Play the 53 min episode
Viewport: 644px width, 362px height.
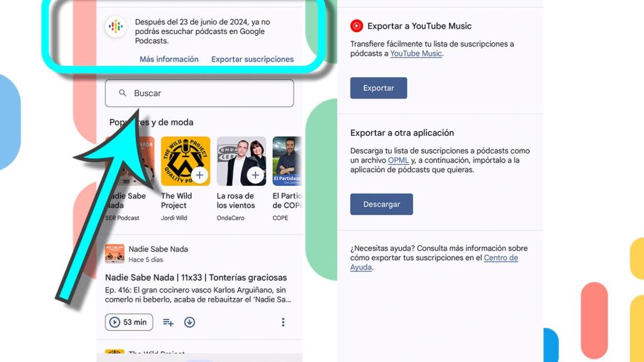pos(129,322)
